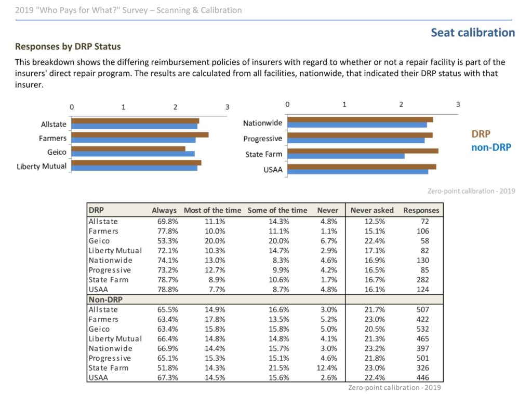Select the Never asked column header
This screenshot has height=394, width=532.
point(372,210)
